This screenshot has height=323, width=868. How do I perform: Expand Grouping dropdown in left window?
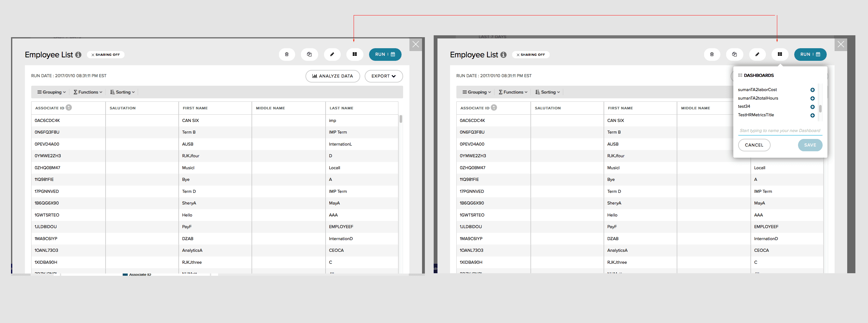52,92
